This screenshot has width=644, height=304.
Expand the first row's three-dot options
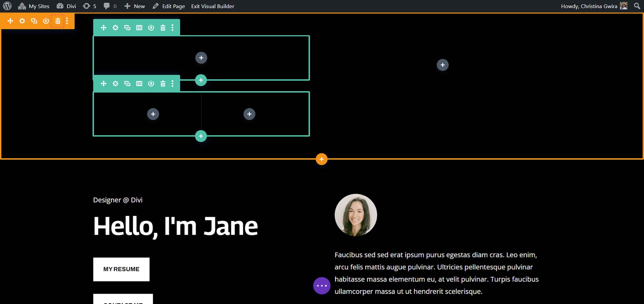172,28
